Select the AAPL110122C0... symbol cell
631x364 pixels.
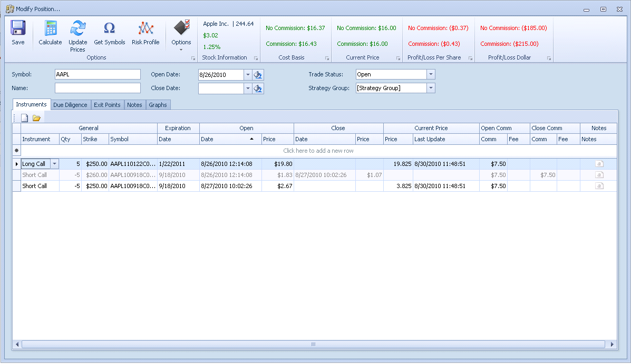[133, 164]
